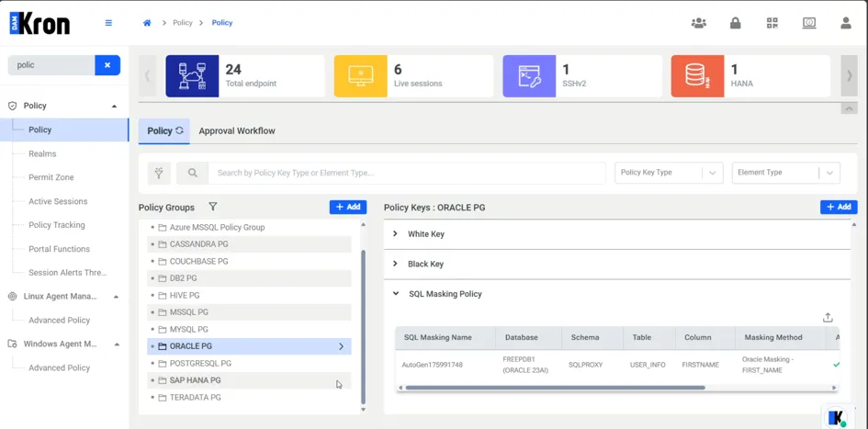
Task: Click the session monitor icon in header
Action: point(809,23)
